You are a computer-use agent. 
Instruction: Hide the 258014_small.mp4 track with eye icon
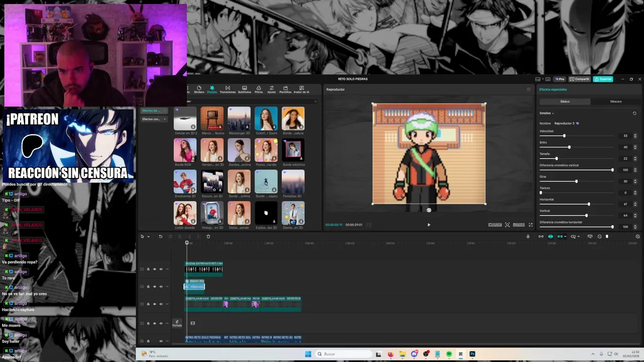tap(154, 304)
